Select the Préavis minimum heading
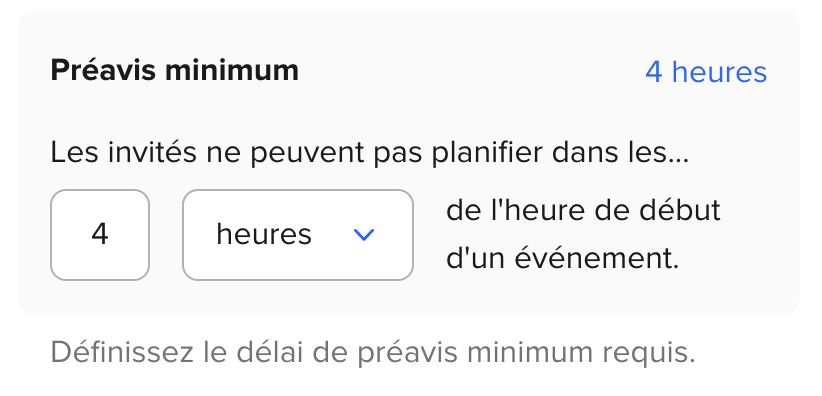Screen dimensions: 822x396 point(175,70)
